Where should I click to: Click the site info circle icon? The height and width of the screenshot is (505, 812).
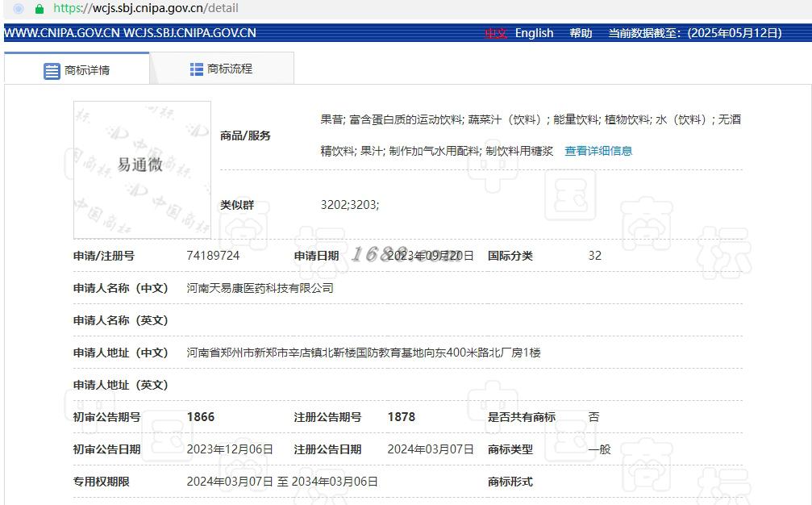[x=19, y=8]
